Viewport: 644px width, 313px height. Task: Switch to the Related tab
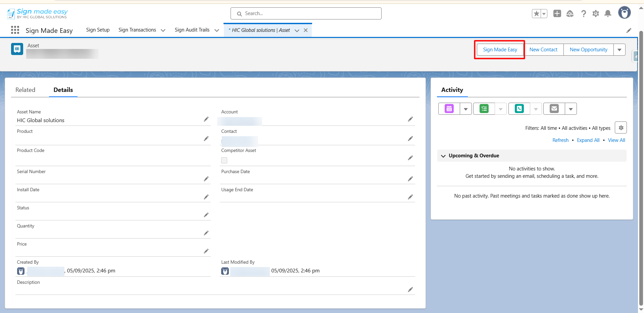coord(25,90)
